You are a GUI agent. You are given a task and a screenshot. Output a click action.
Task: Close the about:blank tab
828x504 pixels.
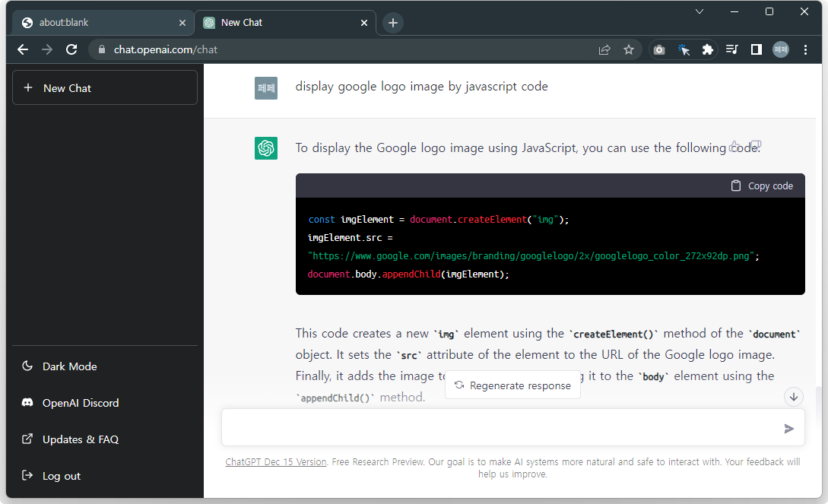pos(182,23)
